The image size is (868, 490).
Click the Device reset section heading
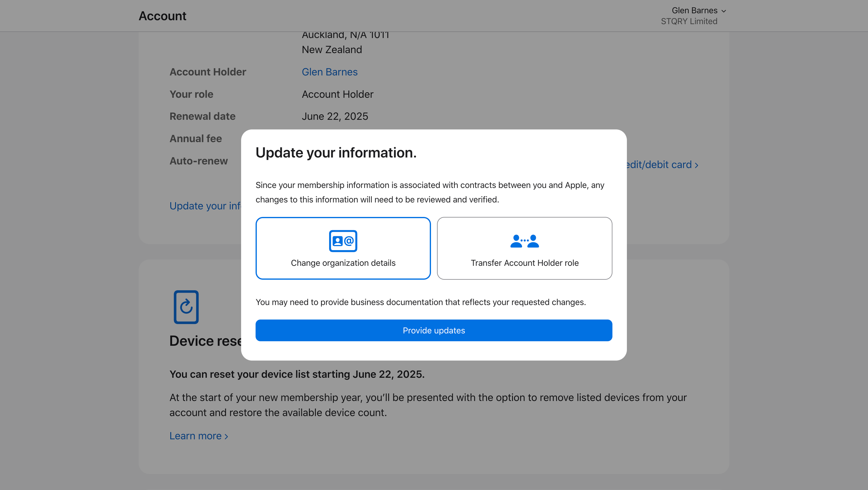(x=206, y=341)
